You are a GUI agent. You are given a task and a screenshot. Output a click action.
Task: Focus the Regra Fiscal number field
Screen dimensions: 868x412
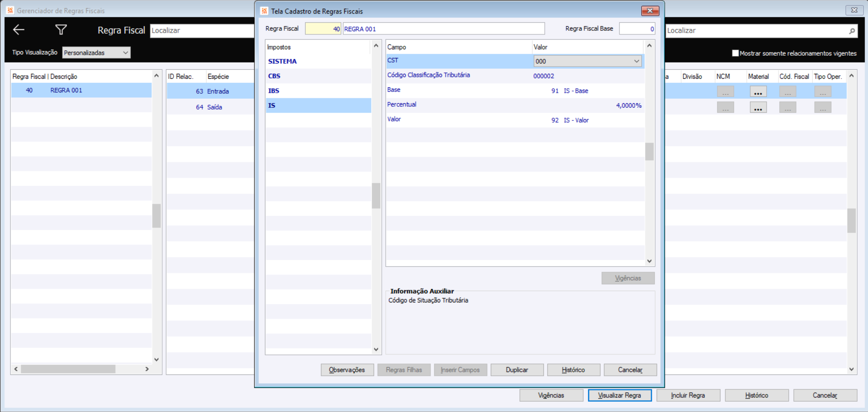point(323,29)
